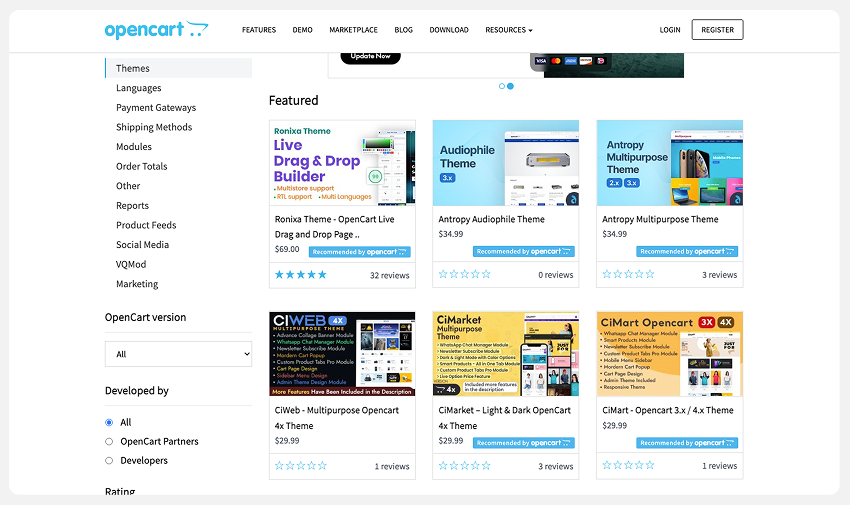Viewport: 850px width, 505px height.
Task: Click '3 reviews' on CiMarket card
Action: [556, 466]
